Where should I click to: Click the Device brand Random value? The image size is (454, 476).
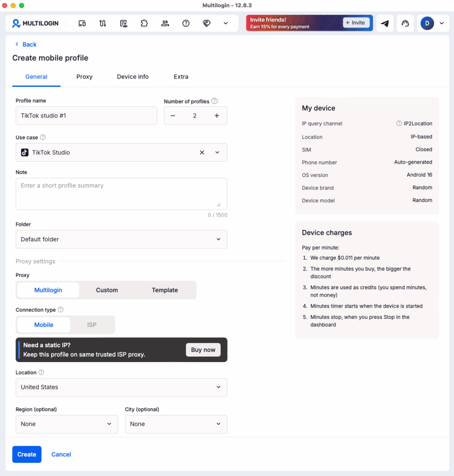click(422, 188)
